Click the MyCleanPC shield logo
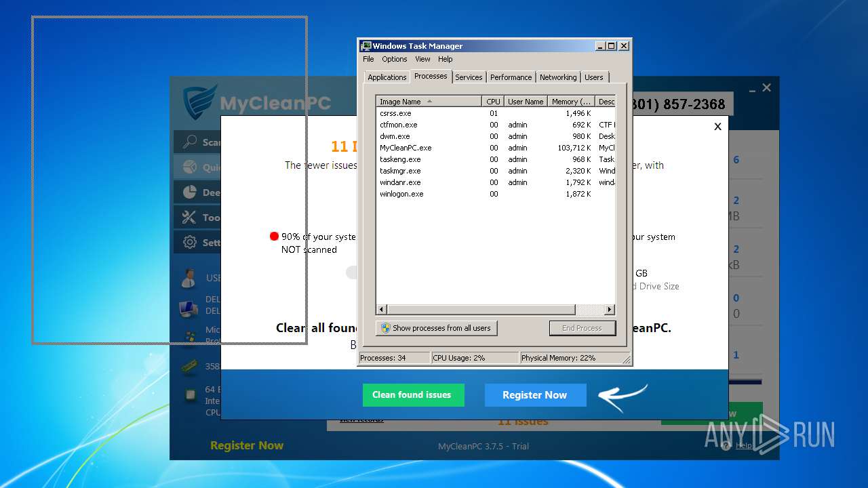The height and width of the screenshot is (488, 868). tap(199, 102)
